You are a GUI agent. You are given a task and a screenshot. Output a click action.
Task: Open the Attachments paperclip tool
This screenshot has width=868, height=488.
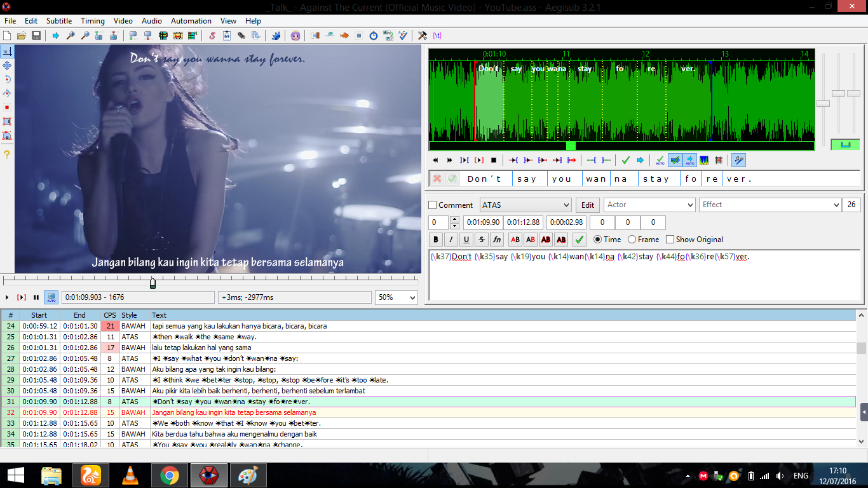[x=241, y=36]
